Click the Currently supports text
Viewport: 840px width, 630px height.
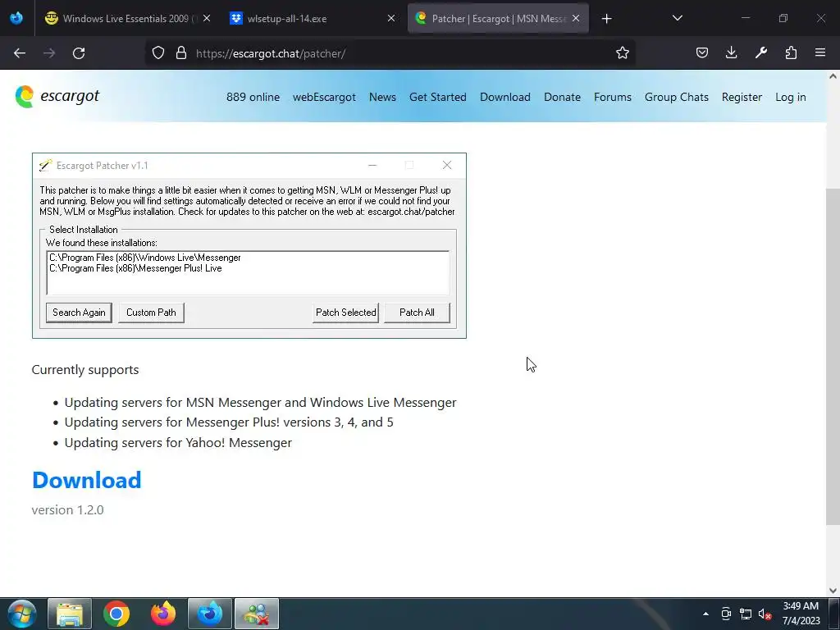coord(85,370)
